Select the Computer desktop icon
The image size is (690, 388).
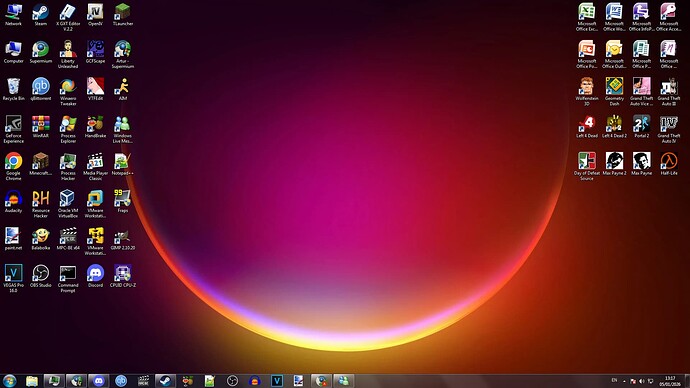[13, 52]
